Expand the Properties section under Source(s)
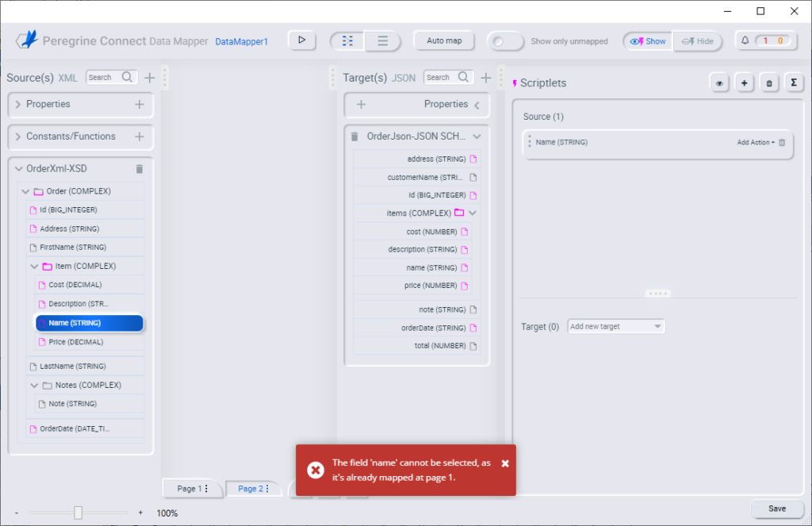This screenshot has height=526, width=812. pos(17,105)
